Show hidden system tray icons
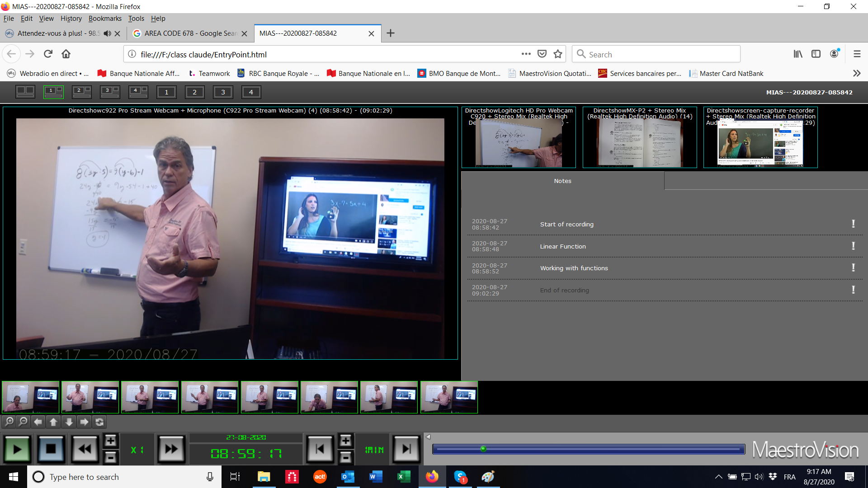 click(718, 477)
